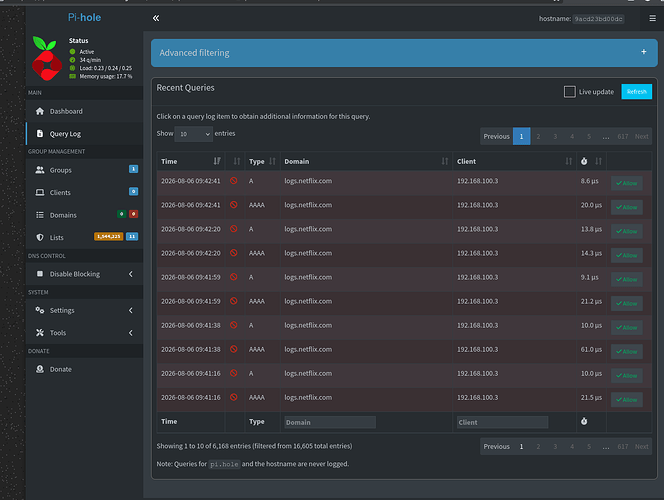Click the hostname value 9acd23bd00dc
This screenshot has height=500, width=664.
[598, 19]
